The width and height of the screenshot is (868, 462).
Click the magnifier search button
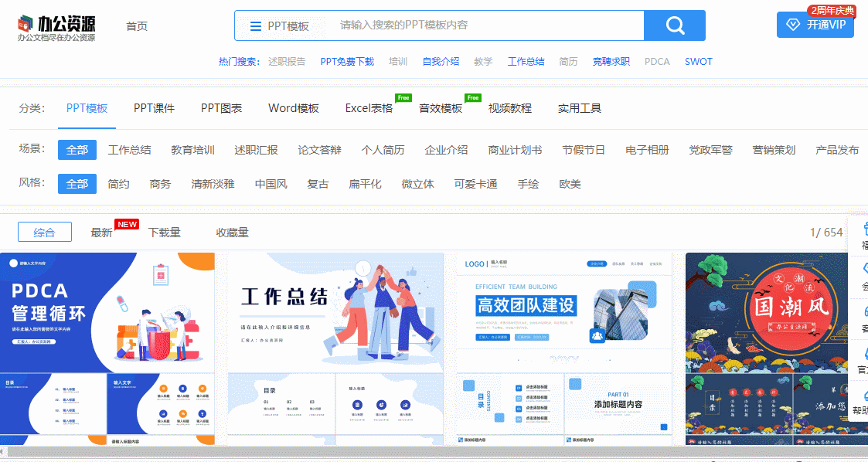click(675, 25)
